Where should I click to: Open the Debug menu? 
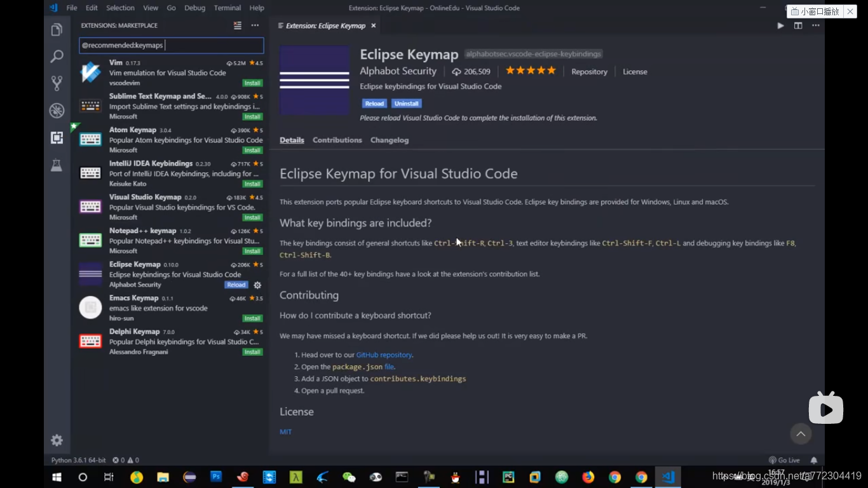pyautogui.click(x=194, y=8)
